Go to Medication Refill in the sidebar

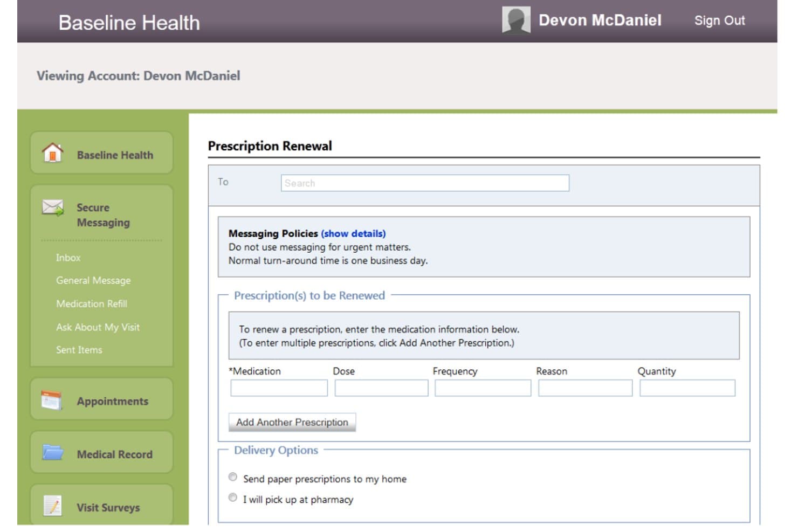pos(92,303)
